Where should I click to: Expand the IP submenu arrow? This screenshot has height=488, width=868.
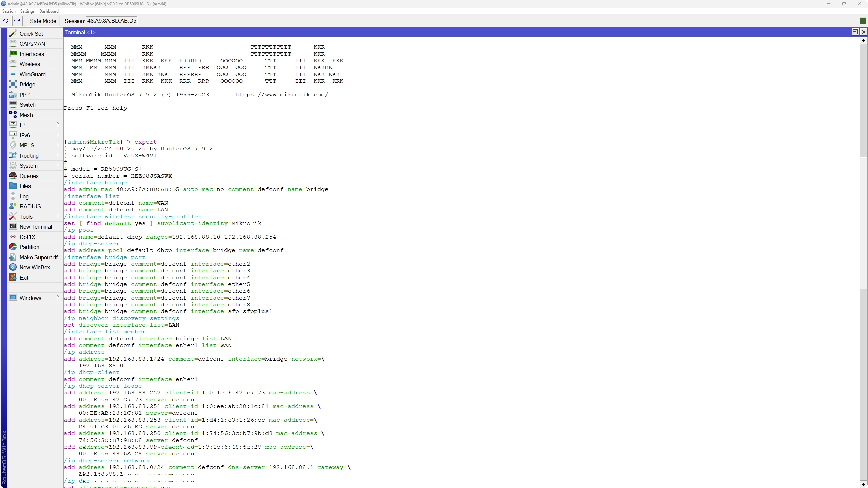pos(58,125)
